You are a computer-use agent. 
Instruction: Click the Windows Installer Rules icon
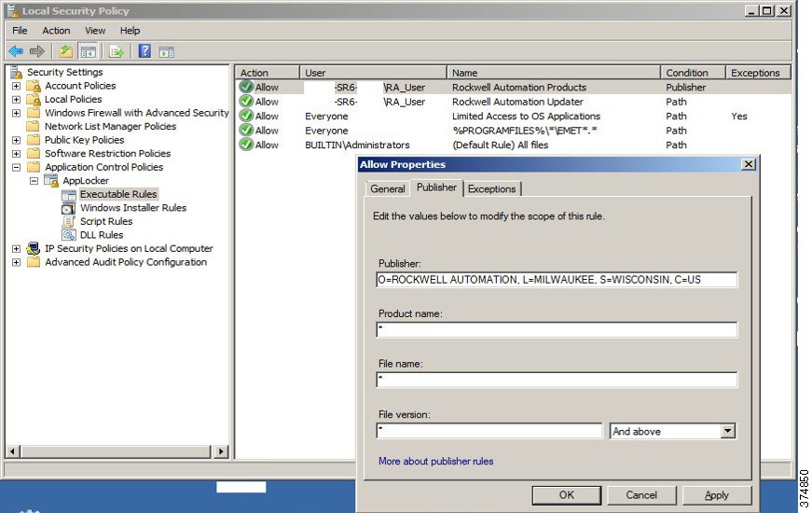point(68,208)
